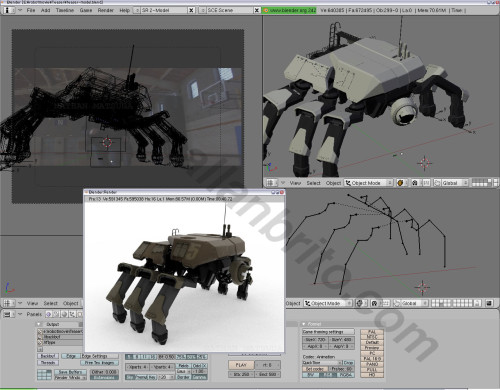
Task: Click Free Tex Images button
Action: (99, 363)
